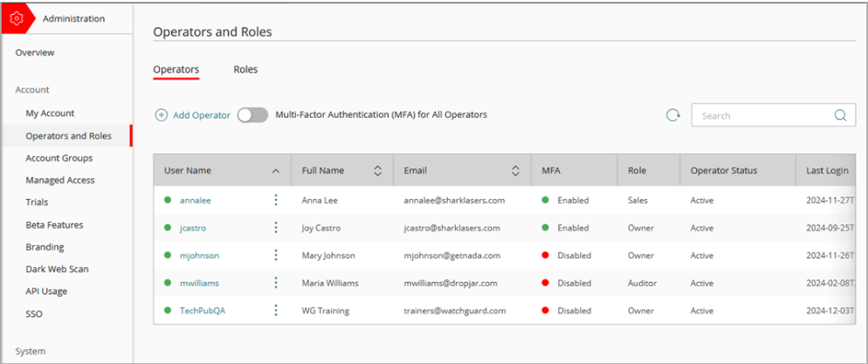This screenshot has height=364, width=868.
Task: Open the mjohnson user name link
Action: pyautogui.click(x=199, y=256)
